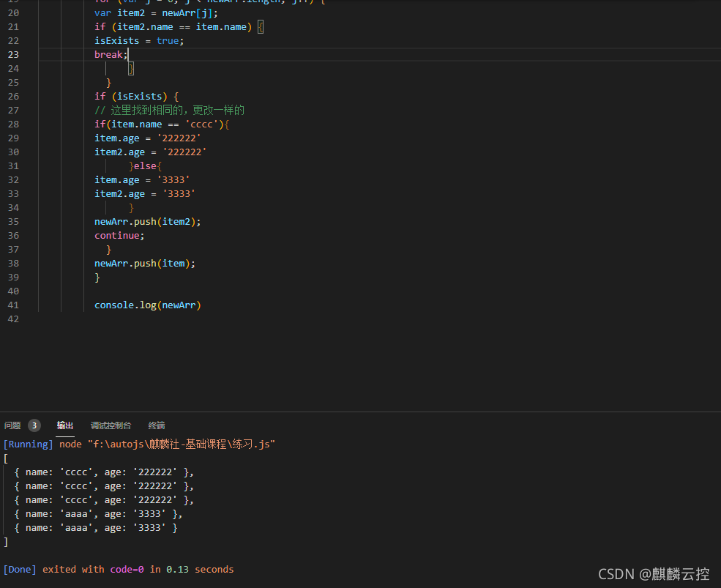Switch to the 输出 output tab

pos(65,425)
